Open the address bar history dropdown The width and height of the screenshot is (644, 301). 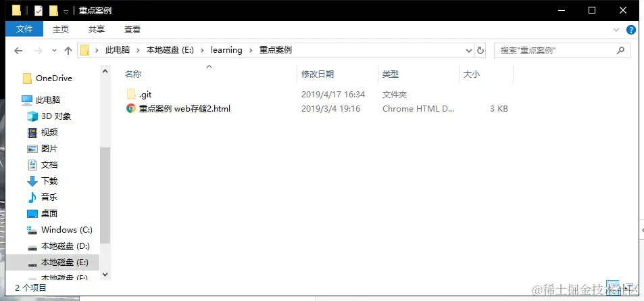click(x=468, y=51)
